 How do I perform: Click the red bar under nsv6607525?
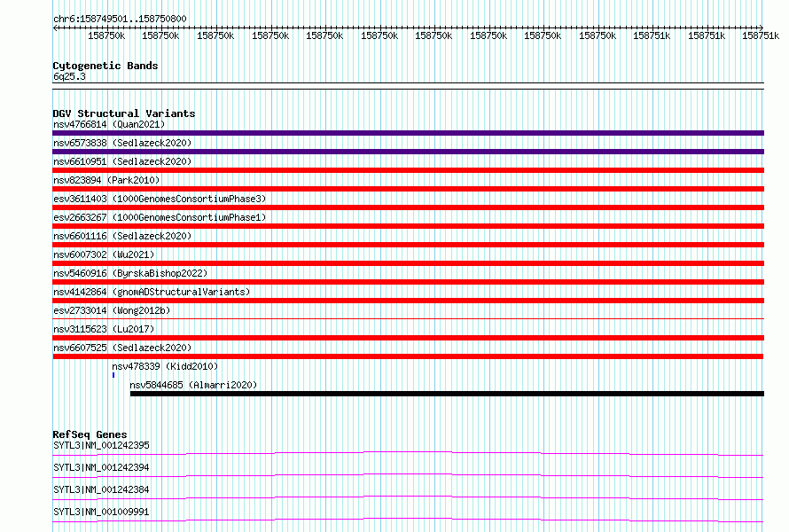coord(408,356)
